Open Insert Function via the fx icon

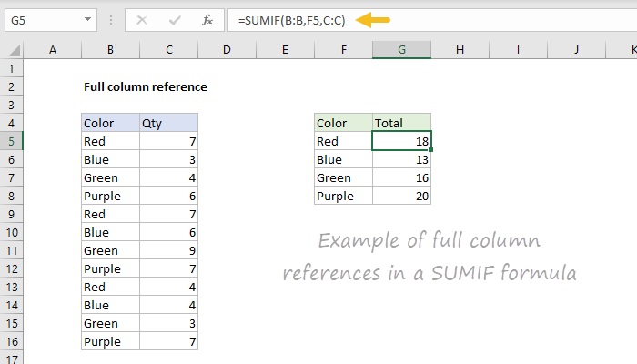(x=207, y=19)
